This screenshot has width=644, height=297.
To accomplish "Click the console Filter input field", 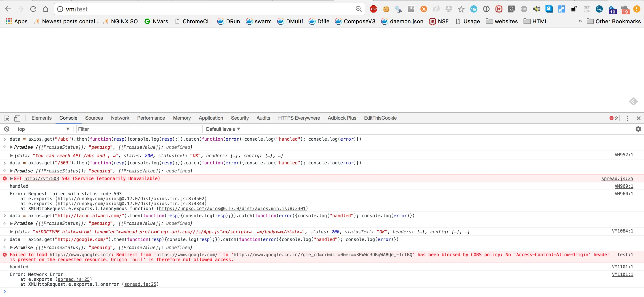I will coord(139,129).
